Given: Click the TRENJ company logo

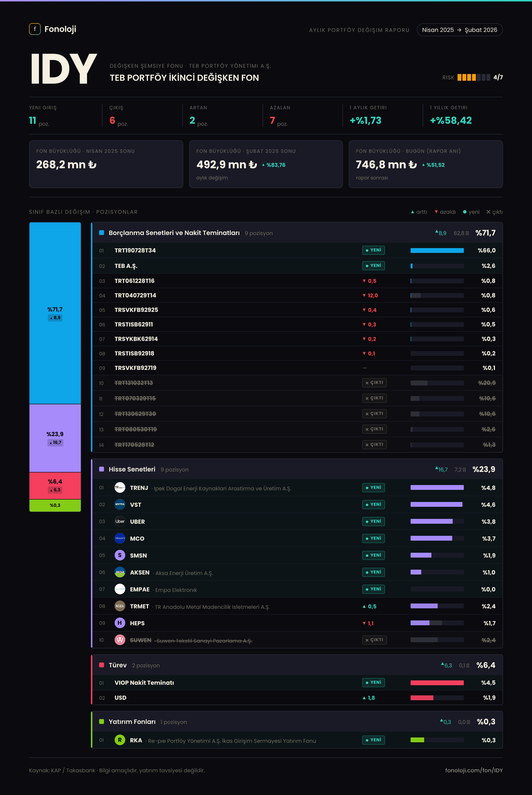Looking at the screenshot, I should tap(120, 487).
